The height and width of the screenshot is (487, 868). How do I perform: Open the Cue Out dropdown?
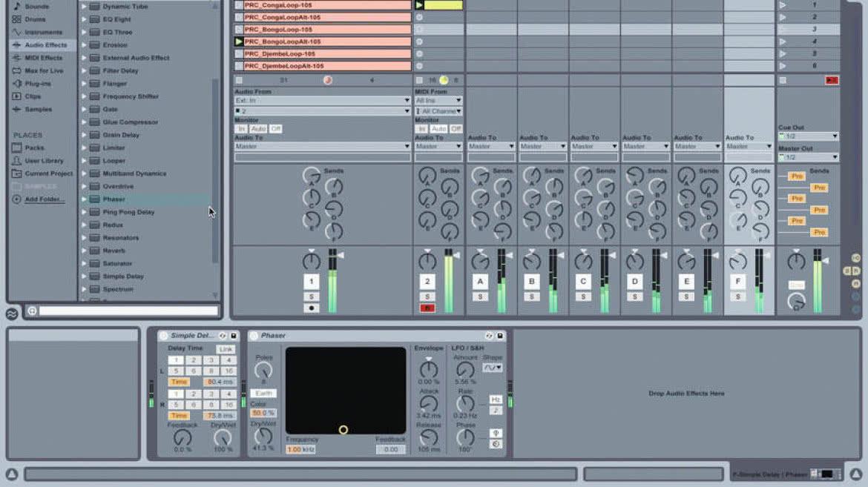coord(808,136)
